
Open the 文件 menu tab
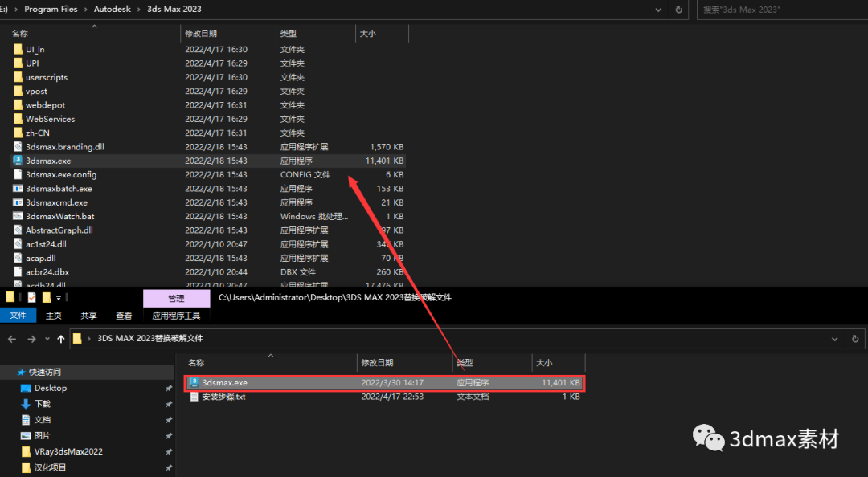[18, 315]
